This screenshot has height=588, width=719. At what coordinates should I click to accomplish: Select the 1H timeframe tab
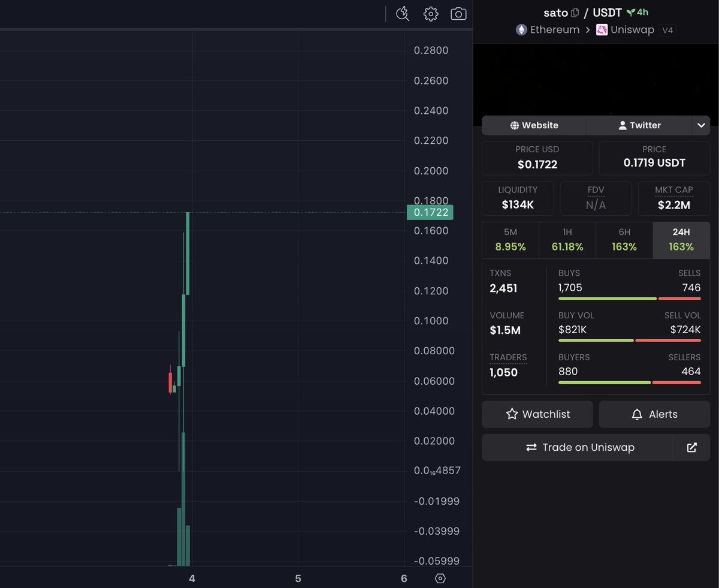[x=567, y=240]
